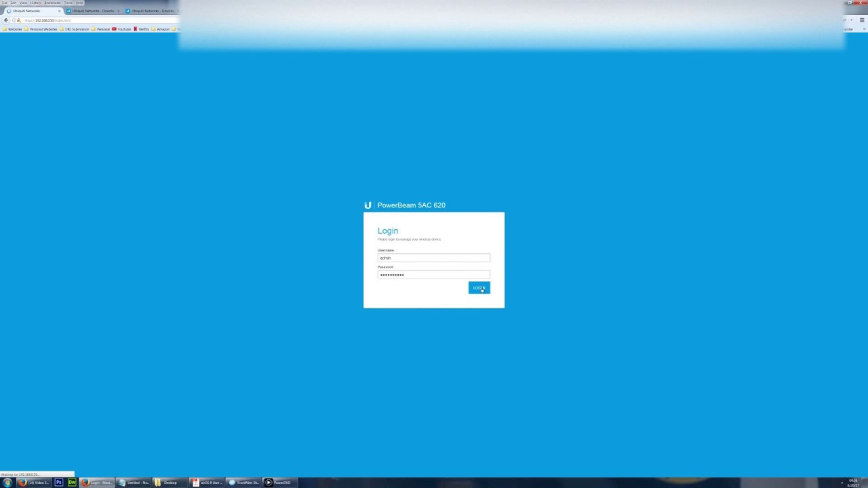Open the Untitled - Notepad taskbar item
Viewport: 868px width, 488px height.
pos(133,483)
